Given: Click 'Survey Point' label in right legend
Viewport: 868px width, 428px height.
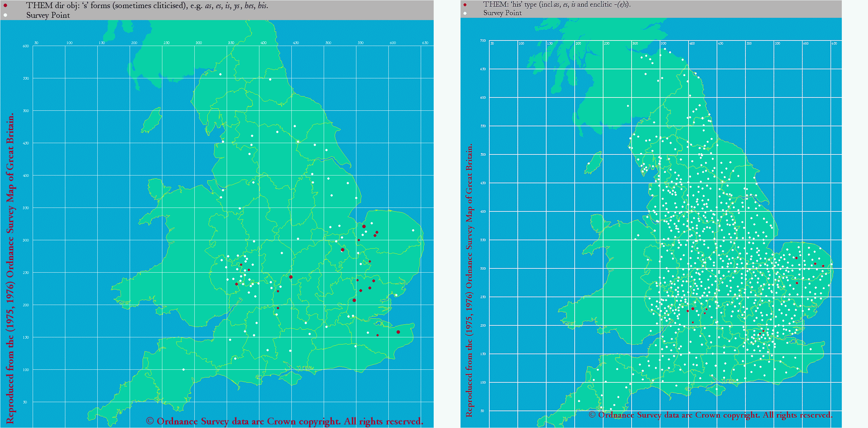Looking at the screenshot, I should 502,13.
